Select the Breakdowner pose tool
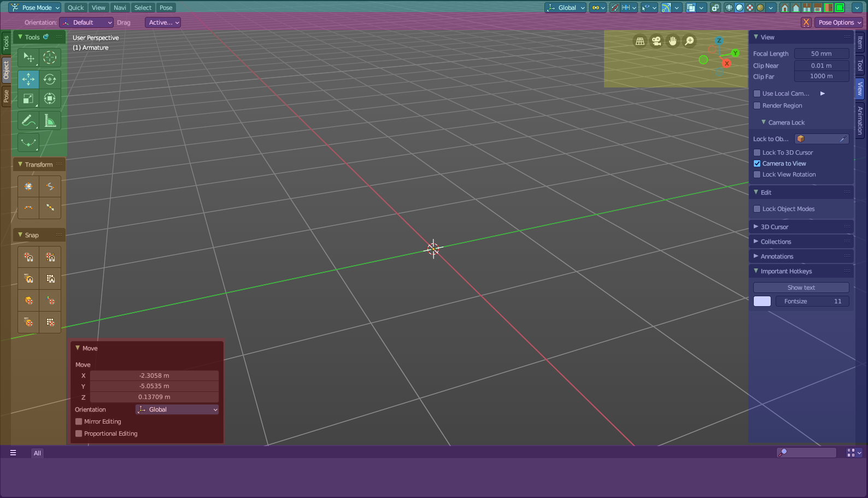 tap(28, 143)
